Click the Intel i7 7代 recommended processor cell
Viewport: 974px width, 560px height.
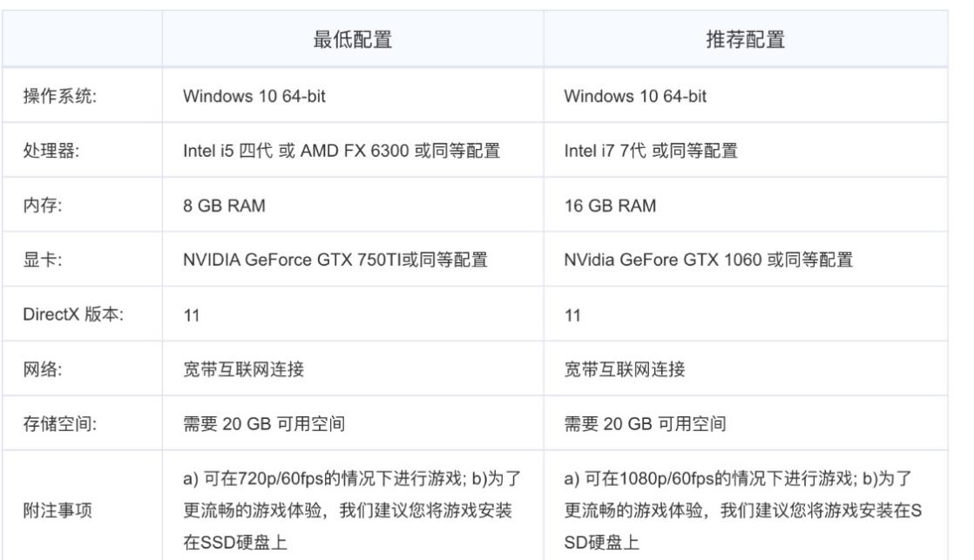tap(650, 151)
